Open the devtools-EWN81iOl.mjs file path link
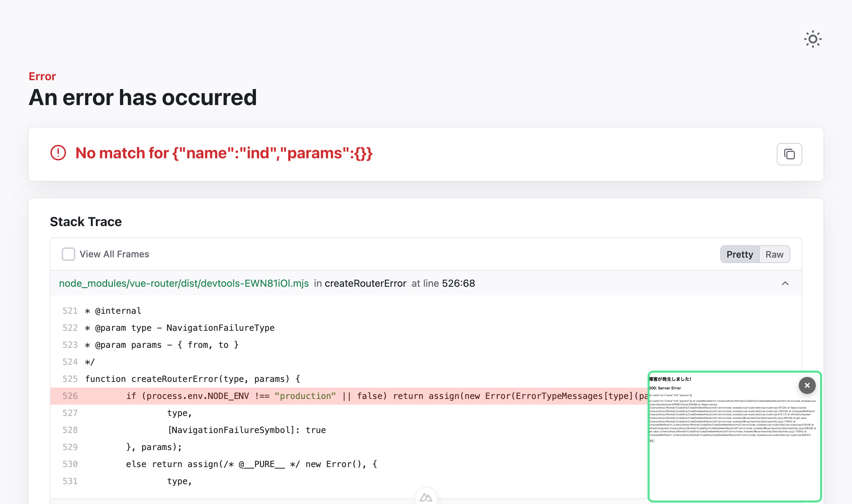 (x=184, y=283)
